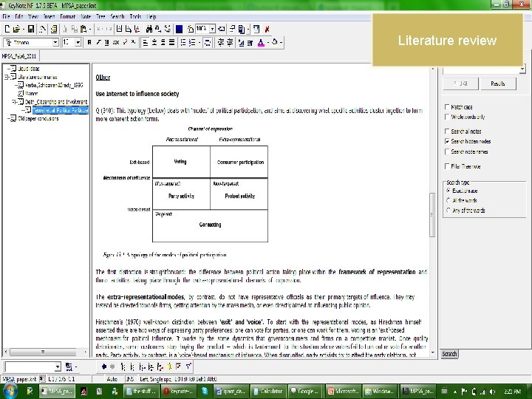This screenshot has height=399, width=532.
Task: Select Any of the words search type
Action: tap(449, 211)
